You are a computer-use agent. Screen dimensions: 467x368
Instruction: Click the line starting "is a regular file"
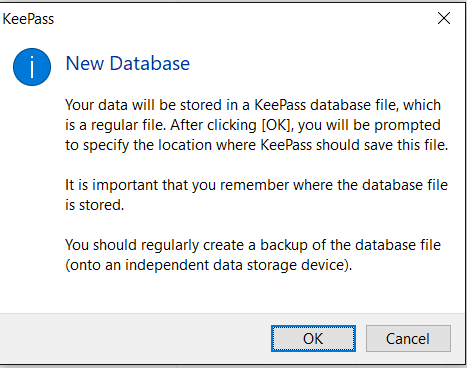(253, 125)
